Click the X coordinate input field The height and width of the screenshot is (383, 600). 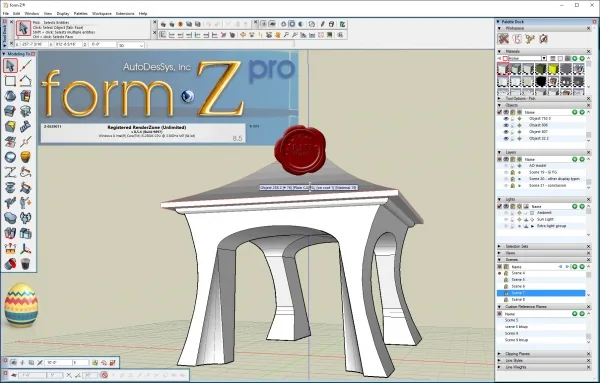point(34,45)
